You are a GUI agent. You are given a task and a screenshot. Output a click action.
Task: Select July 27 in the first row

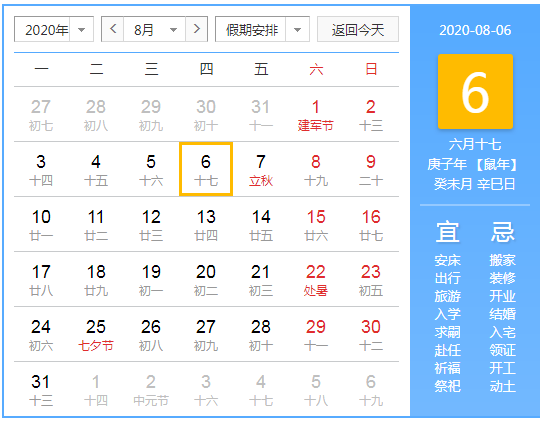pos(41,115)
